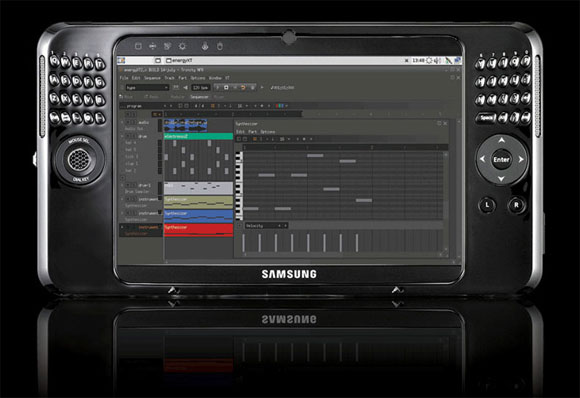The image size is (580, 398).
Task: Open the Sequence menu
Action: click(x=152, y=78)
